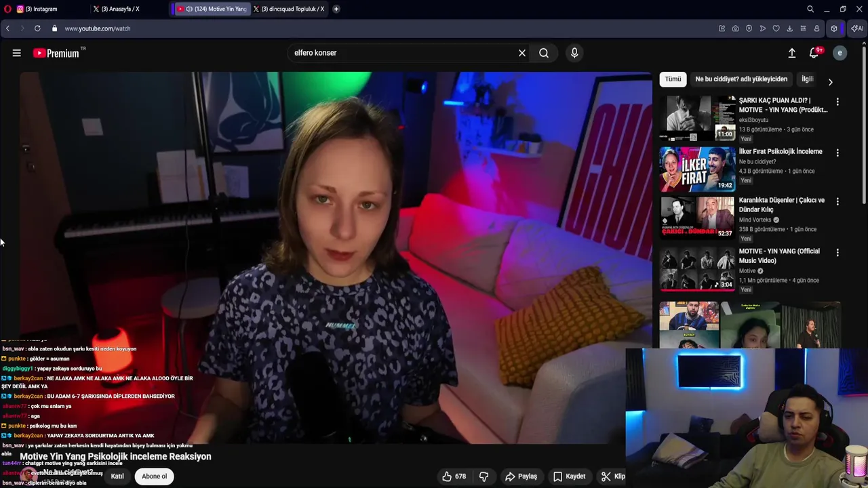Open options for İlker Fırat video
This screenshot has width=868, height=488.
[837, 152]
